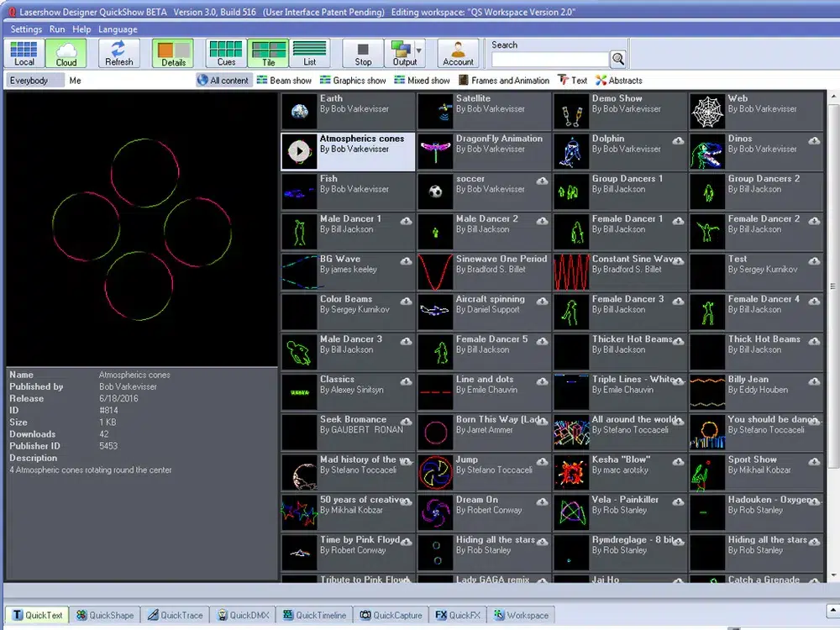Click inside the Search input field

point(549,60)
